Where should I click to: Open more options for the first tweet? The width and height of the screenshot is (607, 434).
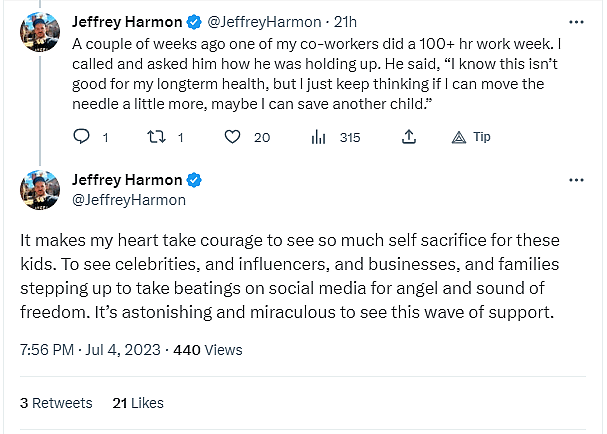pos(576,21)
